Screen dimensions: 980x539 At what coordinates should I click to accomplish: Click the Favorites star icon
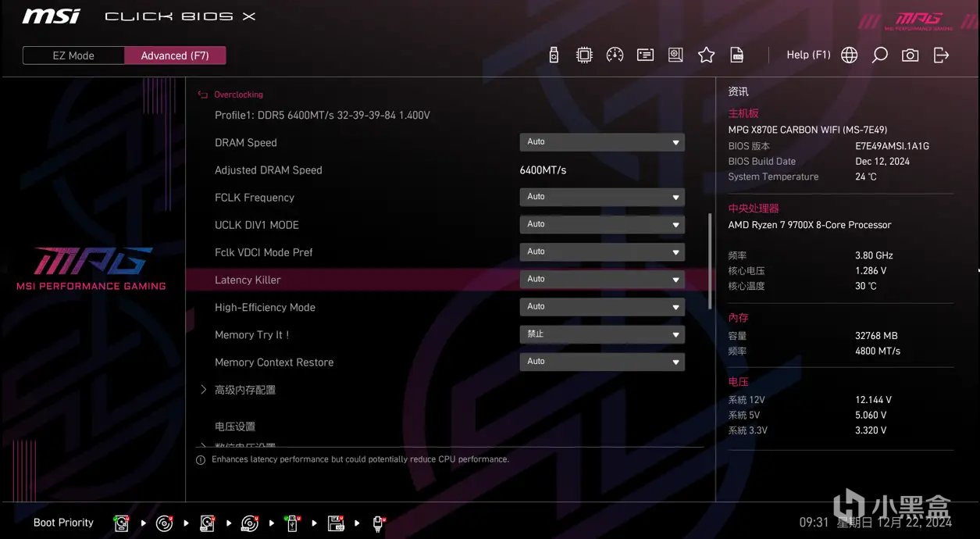(x=707, y=55)
